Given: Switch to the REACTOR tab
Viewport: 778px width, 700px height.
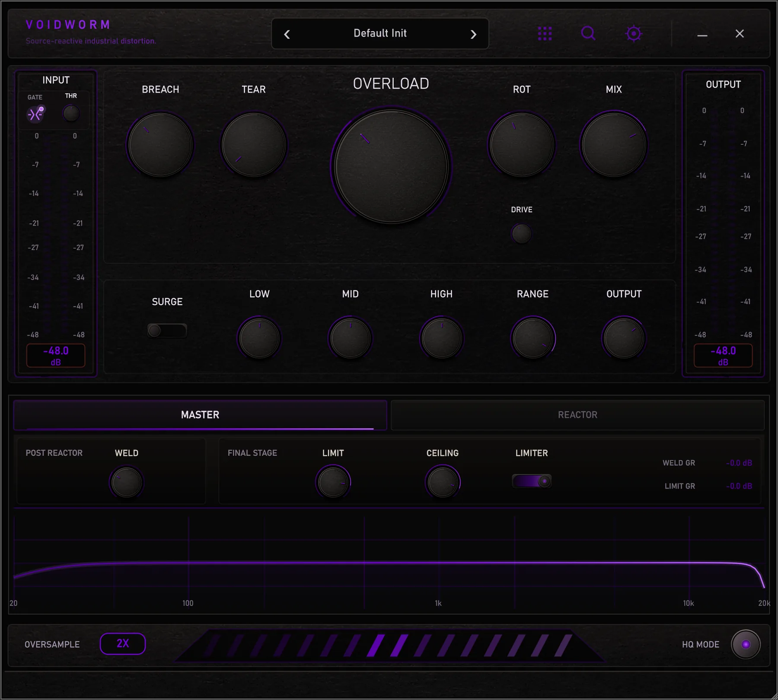Looking at the screenshot, I should [x=577, y=415].
